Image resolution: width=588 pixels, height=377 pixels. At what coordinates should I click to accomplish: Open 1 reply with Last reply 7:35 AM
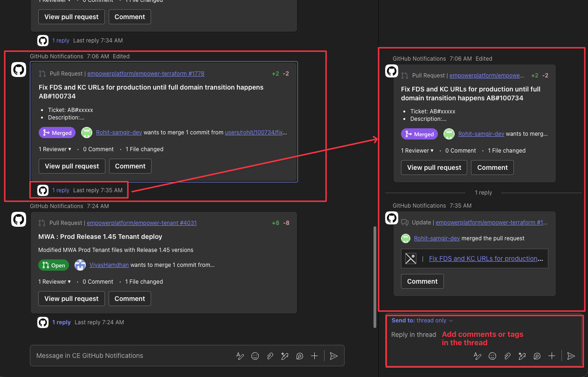pos(61,190)
